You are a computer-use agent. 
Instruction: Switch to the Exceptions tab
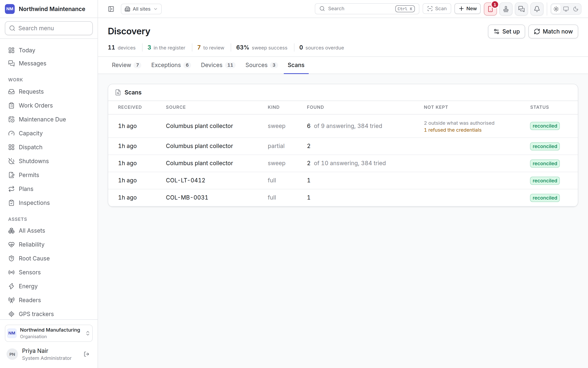point(171,65)
